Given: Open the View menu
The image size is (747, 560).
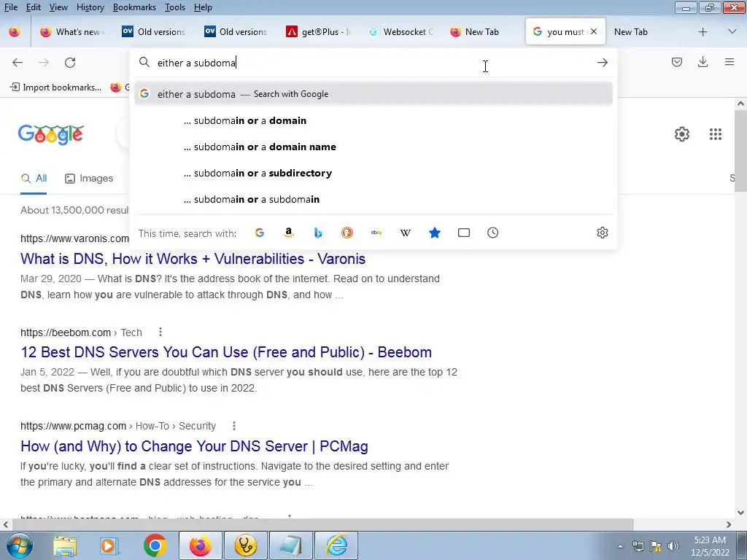Looking at the screenshot, I should [58, 7].
